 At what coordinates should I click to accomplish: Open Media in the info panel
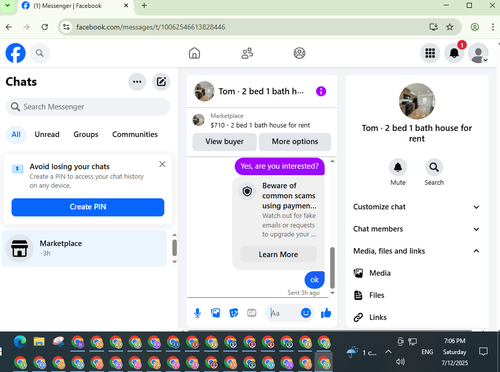(417, 273)
